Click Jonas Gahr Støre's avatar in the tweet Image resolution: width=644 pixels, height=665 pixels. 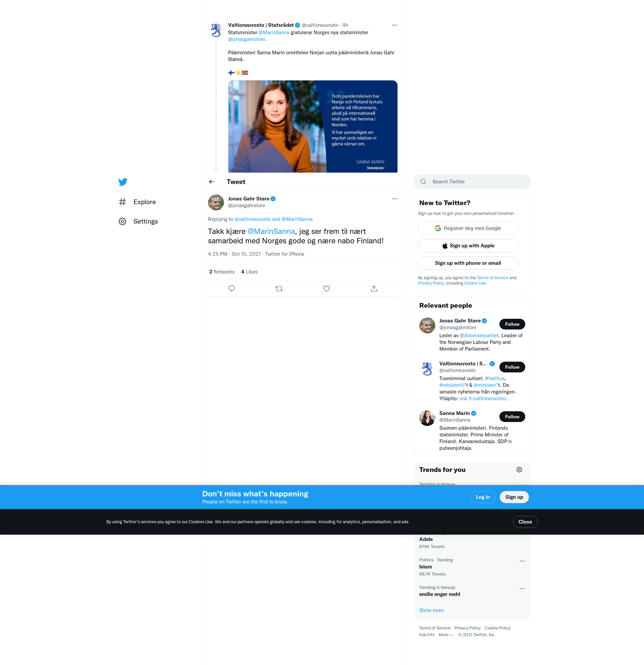pyautogui.click(x=216, y=202)
